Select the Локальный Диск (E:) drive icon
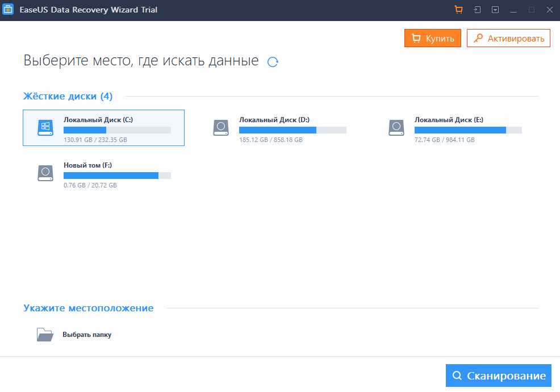 396,127
